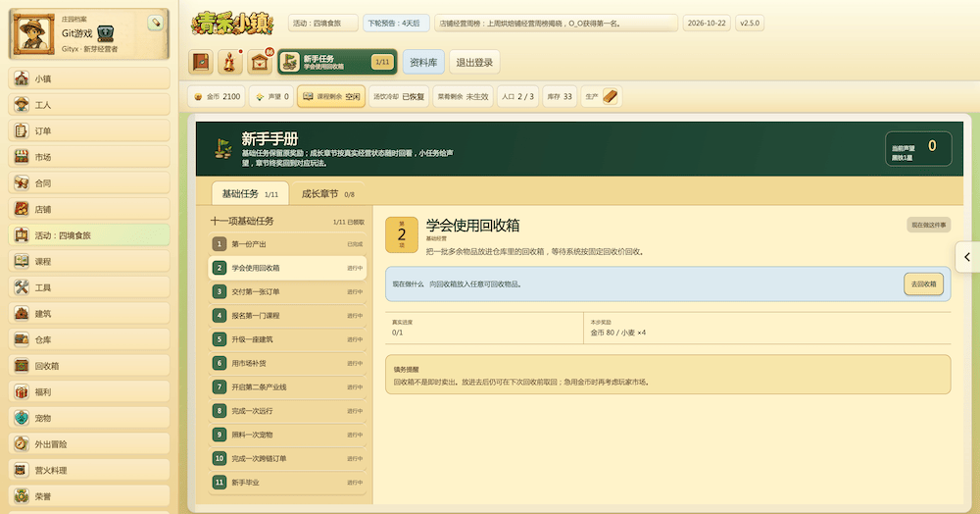Open the 工人 workers page
This screenshot has height=514, width=980.
pos(89,105)
